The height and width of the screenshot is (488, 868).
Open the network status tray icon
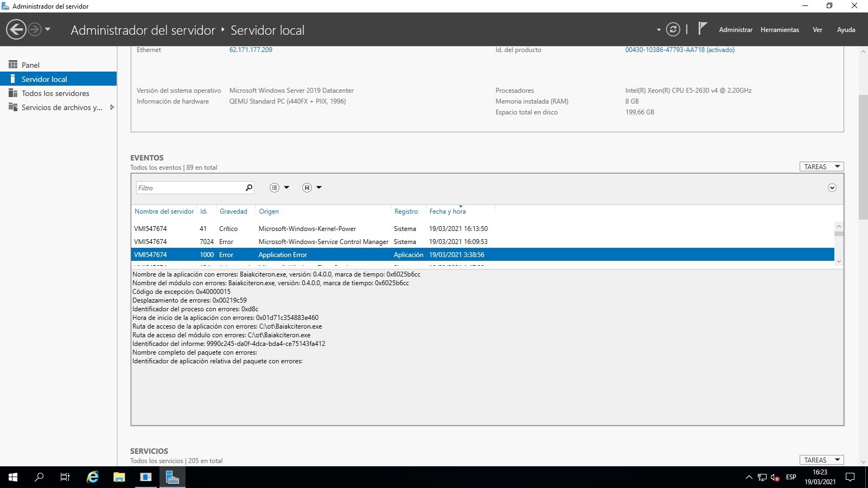coord(762,477)
